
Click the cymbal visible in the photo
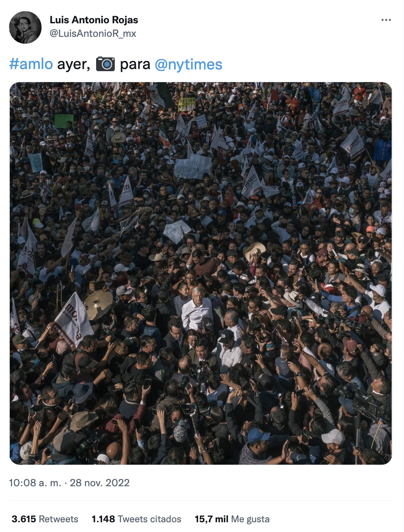(x=99, y=305)
